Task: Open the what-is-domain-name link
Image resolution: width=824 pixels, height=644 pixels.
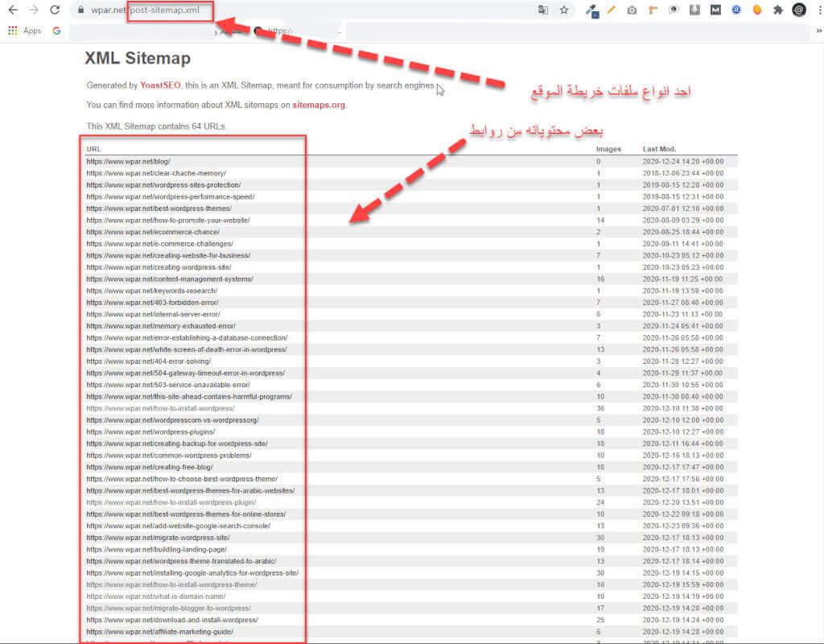Action: (156, 597)
